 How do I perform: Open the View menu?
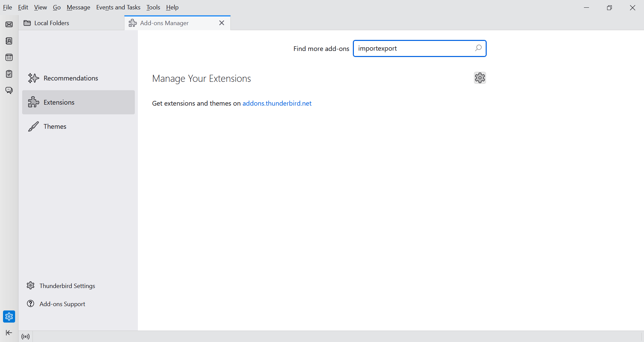point(41,7)
